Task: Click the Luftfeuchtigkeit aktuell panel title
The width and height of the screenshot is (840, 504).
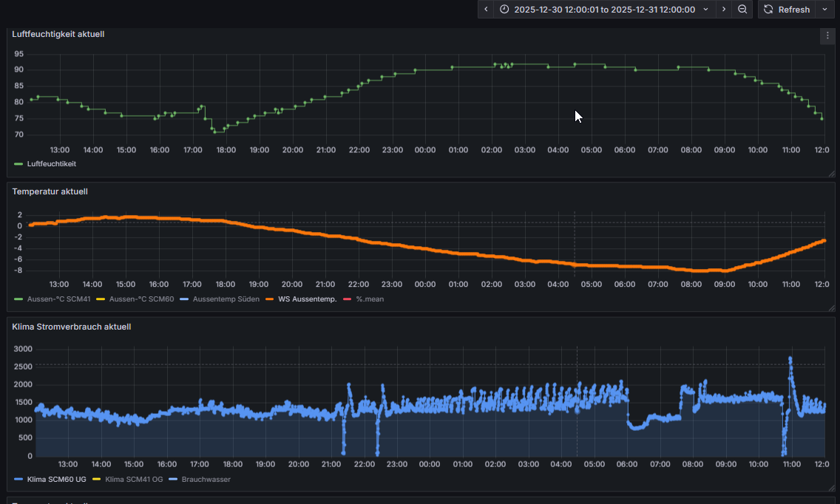Action: click(x=58, y=33)
